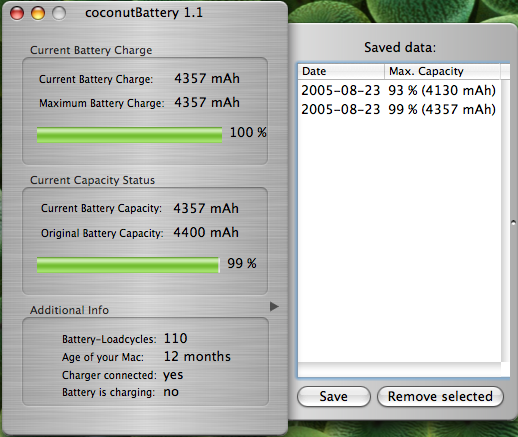Click the Age of your Mac 12 months
The height and width of the screenshot is (437, 518).
197,357
